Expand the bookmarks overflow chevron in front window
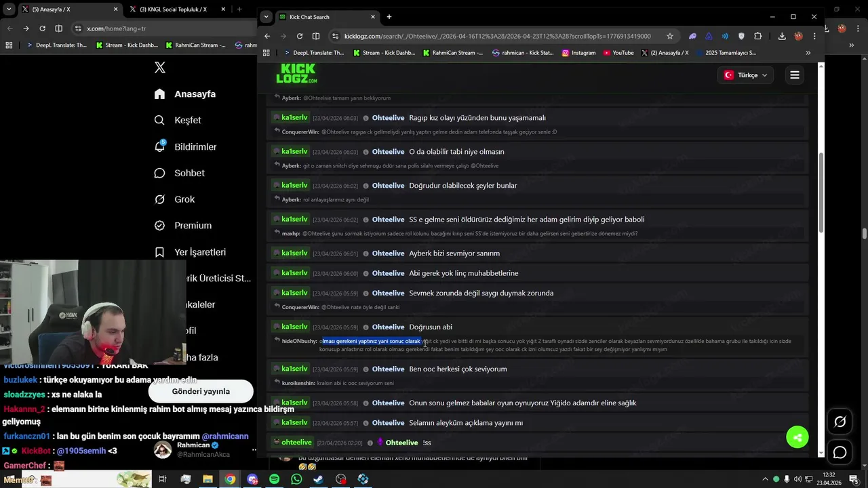 808,53
